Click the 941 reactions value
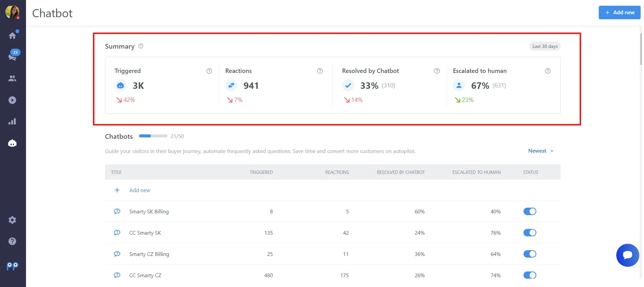The height and width of the screenshot is (287, 644). [251, 86]
